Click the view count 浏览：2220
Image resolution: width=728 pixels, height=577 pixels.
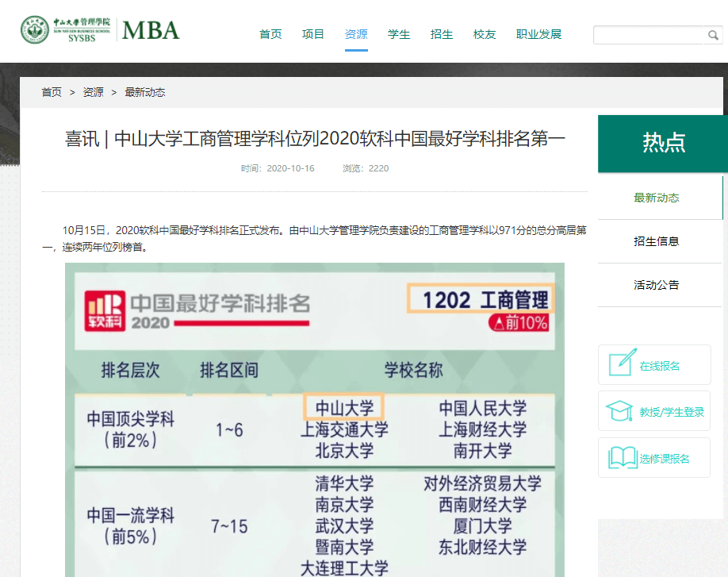(366, 168)
